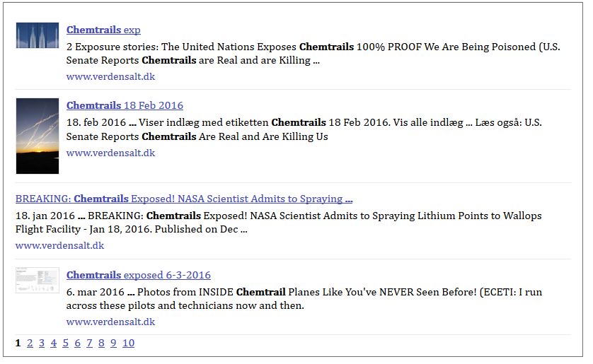This screenshot has height=364, width=593.
Task: Open "BREAKING: Chemtrails Exposed! NASA Scientist" link
Action: 184,199
